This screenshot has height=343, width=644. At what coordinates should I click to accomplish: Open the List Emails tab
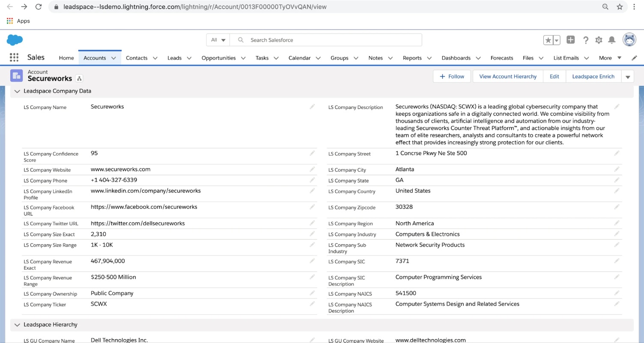click(566, 58)
